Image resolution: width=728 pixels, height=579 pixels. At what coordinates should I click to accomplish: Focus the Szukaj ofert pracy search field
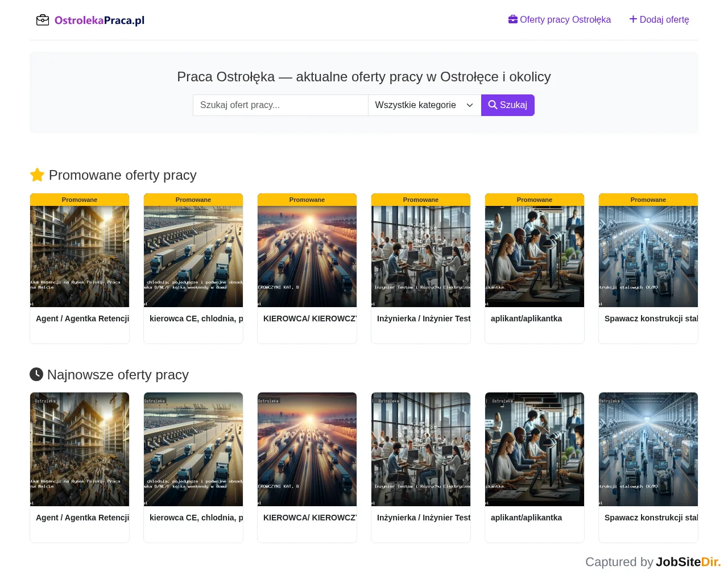tap(280, 105)
